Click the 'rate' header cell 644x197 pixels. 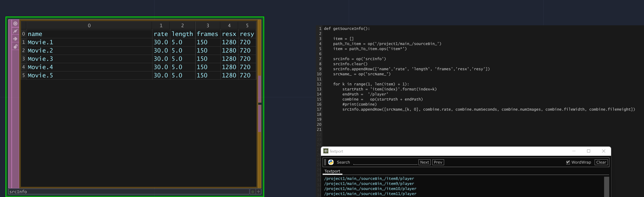[x=161, y=34]
